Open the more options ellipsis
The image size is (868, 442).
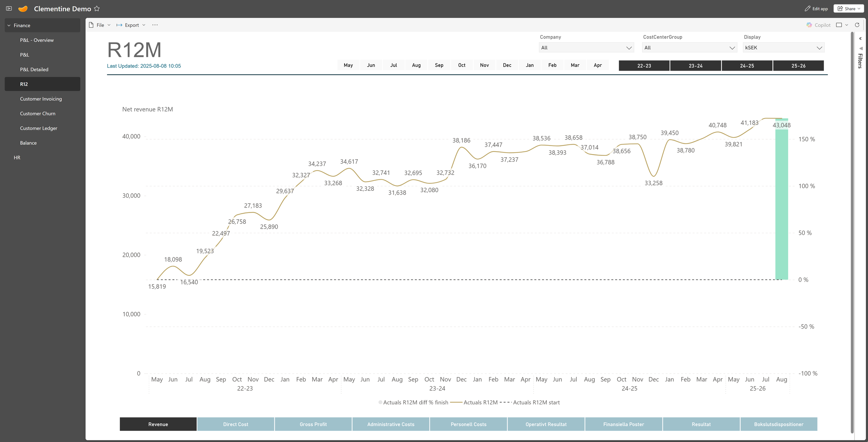tap(155, 25)
